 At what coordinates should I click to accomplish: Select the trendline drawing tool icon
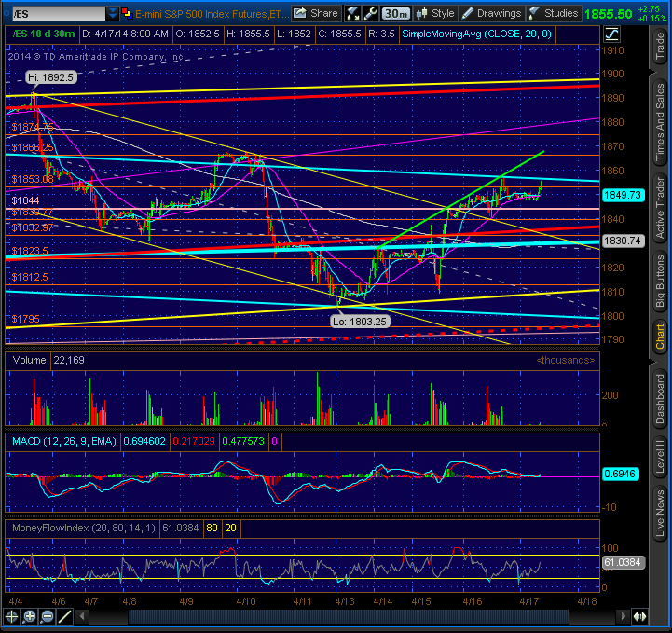[x=64, y=617]
